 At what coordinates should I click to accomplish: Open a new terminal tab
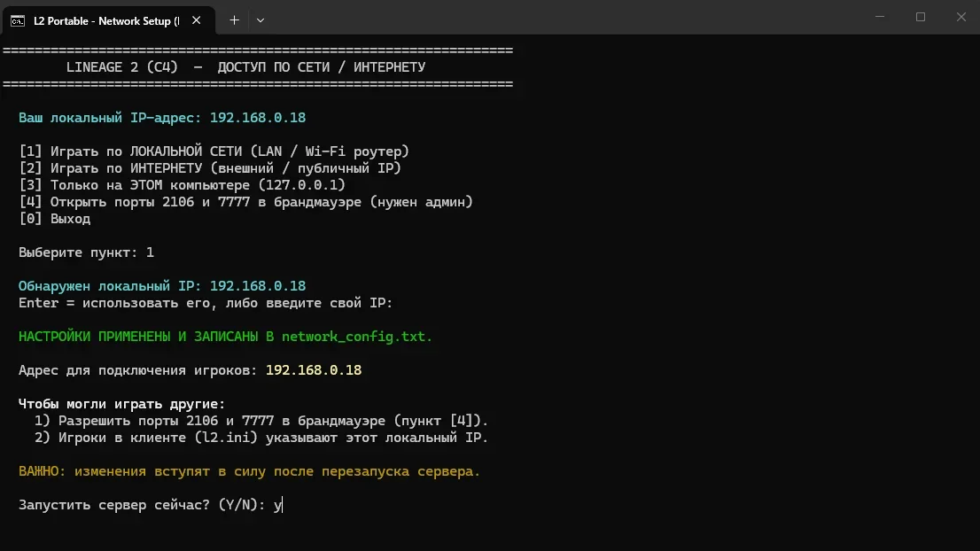click(x=235, y=20)
